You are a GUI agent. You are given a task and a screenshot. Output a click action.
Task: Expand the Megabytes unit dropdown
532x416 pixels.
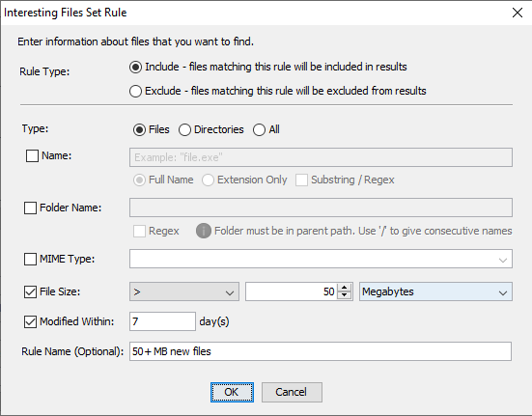click(x=435, y=291)
